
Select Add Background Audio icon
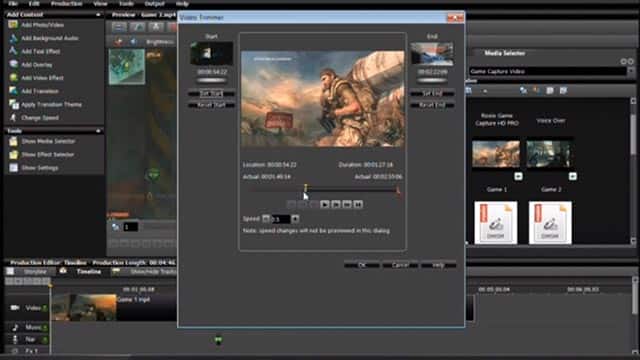click(x=13, y=38)
